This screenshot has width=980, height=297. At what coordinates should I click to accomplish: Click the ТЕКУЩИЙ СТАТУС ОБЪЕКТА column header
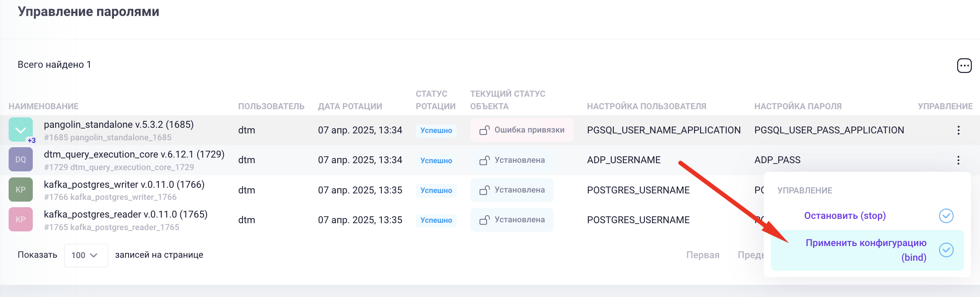coord(508,100)
